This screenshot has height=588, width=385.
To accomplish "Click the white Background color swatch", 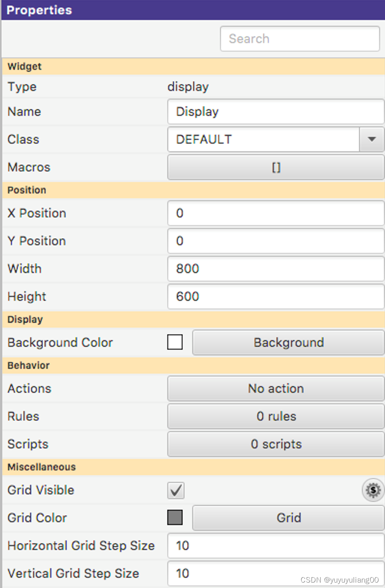I will point(175,342).
